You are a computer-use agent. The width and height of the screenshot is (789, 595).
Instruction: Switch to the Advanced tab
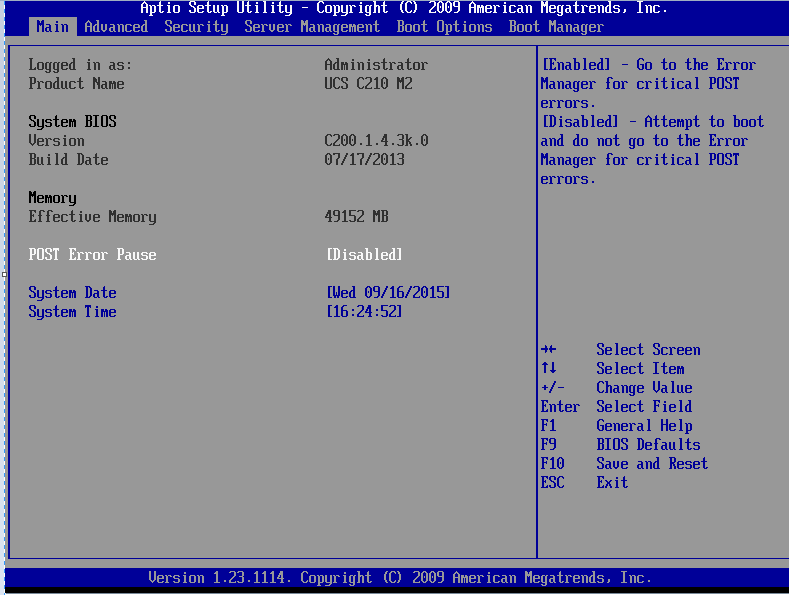point(116,27)
